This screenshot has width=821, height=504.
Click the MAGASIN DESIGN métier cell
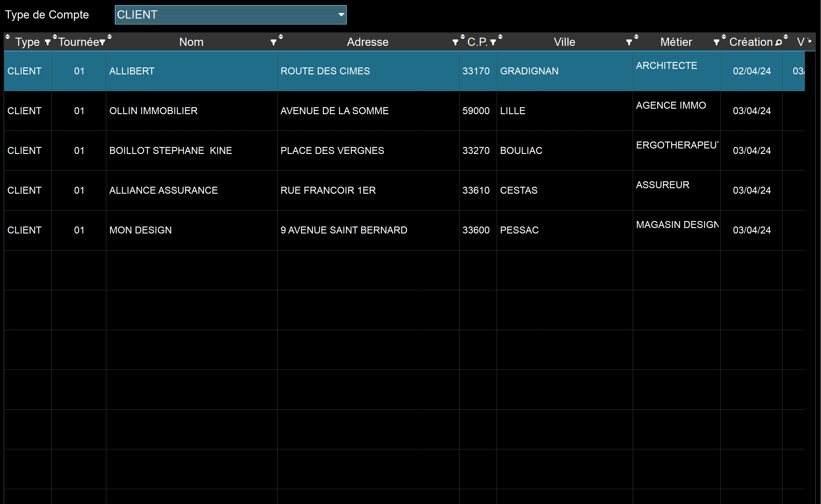pos(677,230)
